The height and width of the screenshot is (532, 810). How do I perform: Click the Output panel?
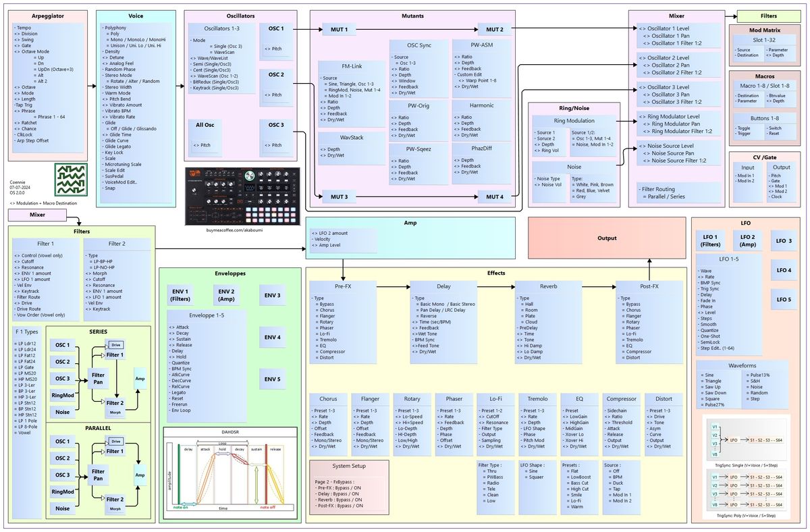(607, 238)
